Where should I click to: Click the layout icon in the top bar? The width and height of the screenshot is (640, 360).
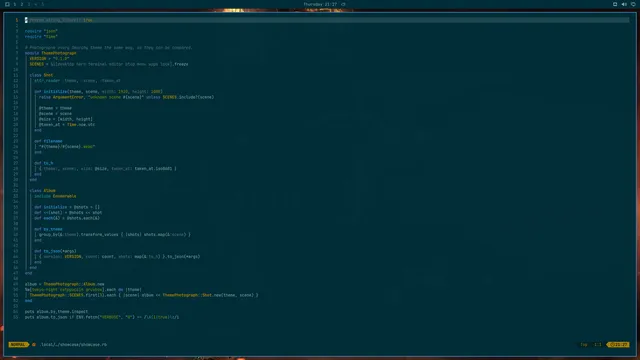pos(7,4)
